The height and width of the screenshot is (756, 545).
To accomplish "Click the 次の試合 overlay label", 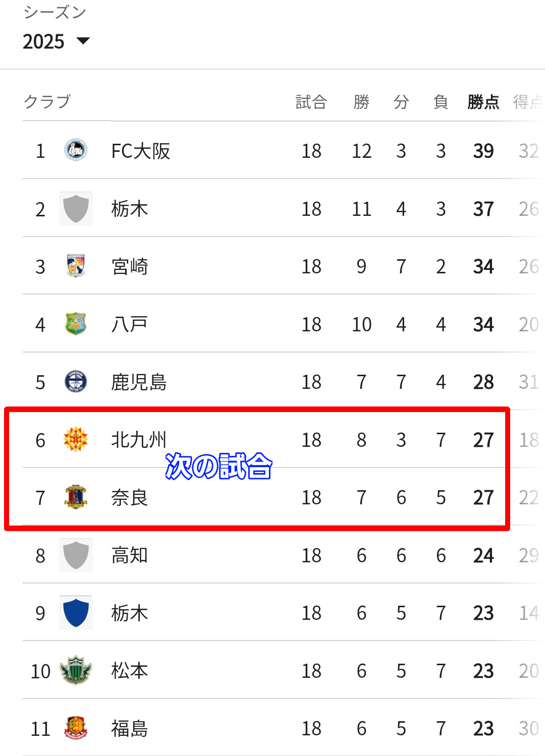I will [219, 466].
